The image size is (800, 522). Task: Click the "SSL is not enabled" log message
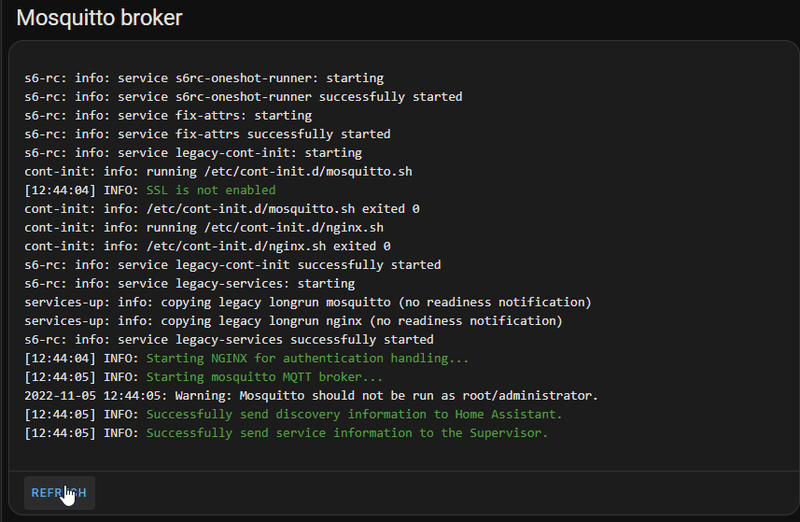click(211, 190)
